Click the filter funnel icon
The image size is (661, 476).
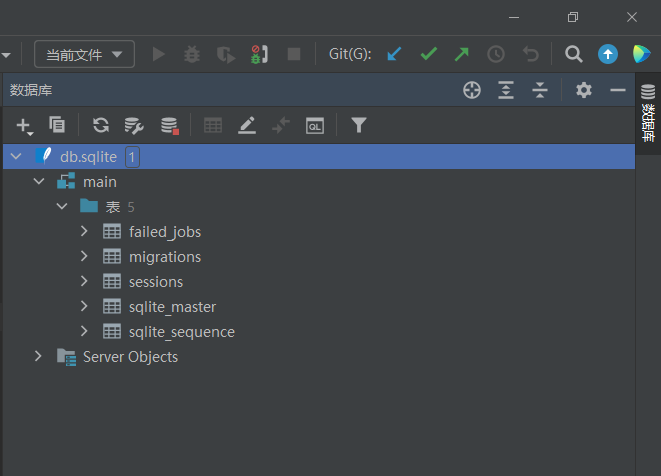pos(359,125)
